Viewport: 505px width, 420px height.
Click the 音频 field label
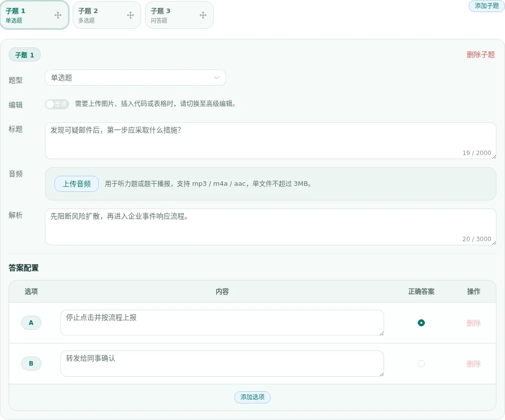point(16,174)
